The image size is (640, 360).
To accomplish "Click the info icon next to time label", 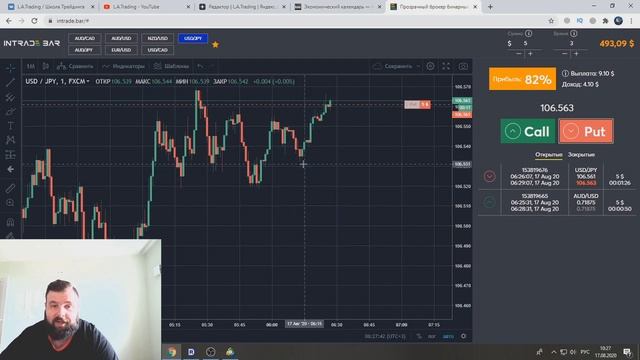I will pyautogui.click(x=573, y=33).
